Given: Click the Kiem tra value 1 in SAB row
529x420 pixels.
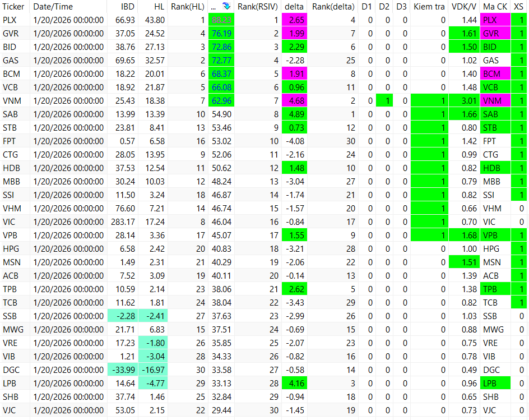Looking at the screenshot, I should [x=429, y=114].
